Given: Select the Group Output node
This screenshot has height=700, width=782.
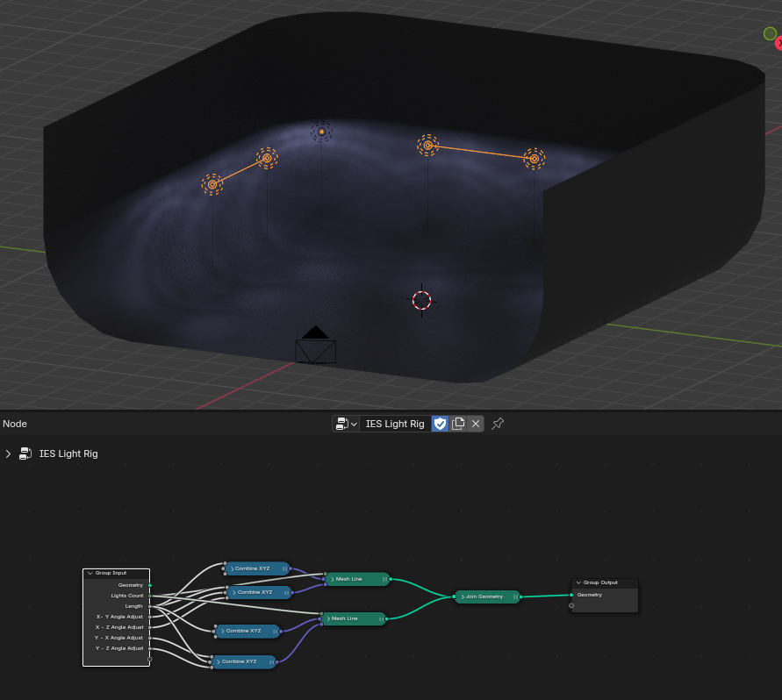Looking at the screenshot, I should tap(599, 582).
